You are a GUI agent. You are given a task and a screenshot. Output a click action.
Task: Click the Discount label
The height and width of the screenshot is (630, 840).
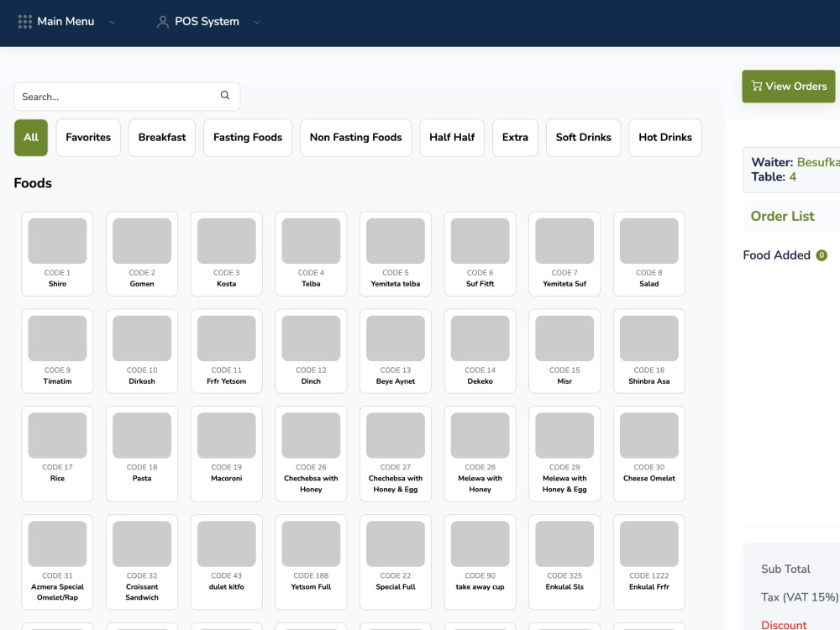[x=784, y=625]
